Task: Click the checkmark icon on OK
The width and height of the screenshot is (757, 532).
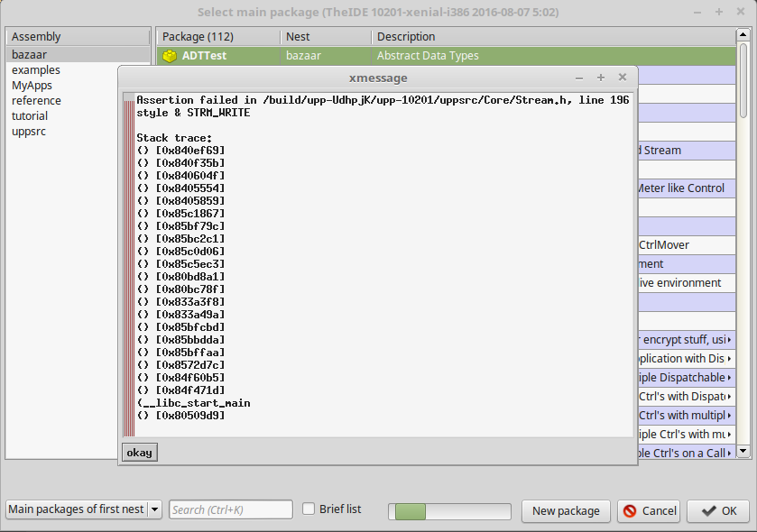Action: 708,510
